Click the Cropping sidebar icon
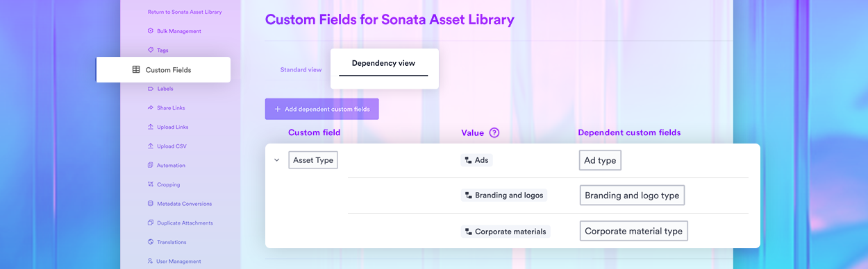 tap(151, 184)
